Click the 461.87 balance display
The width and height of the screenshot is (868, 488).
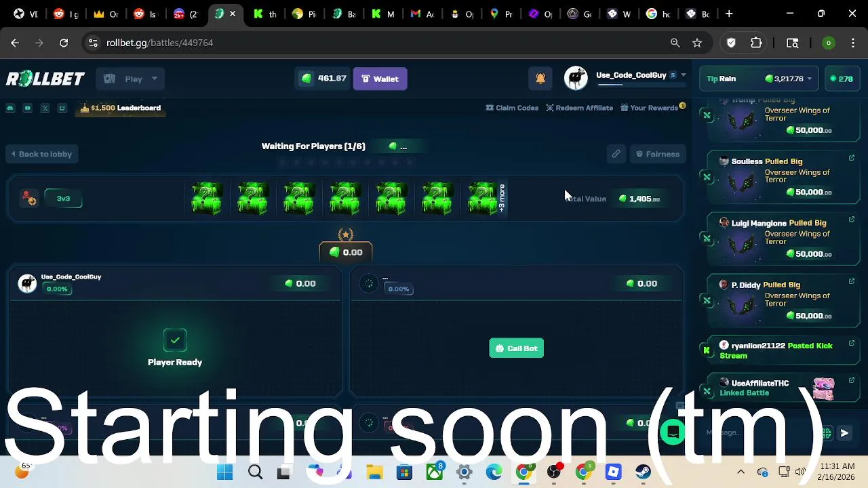(324, 79)
